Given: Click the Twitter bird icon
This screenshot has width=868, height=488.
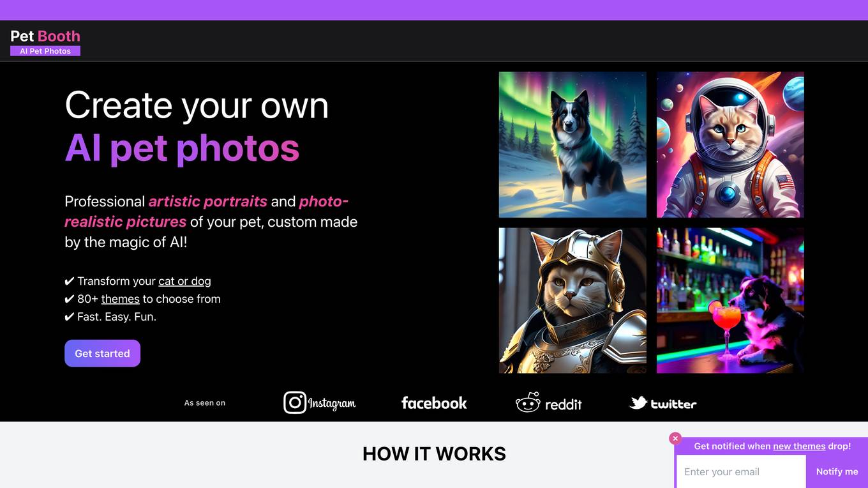Looking at the screenshot, I should (x=638, y=402).
